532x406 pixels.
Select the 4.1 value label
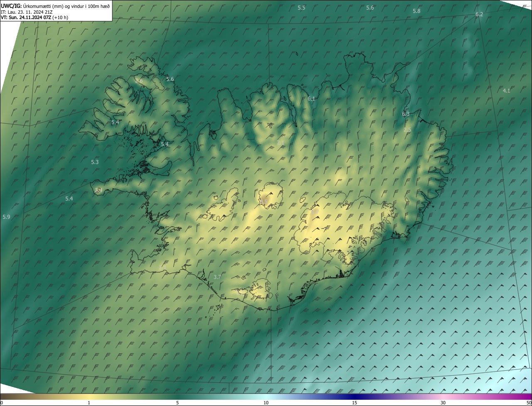tap(506, 90)
